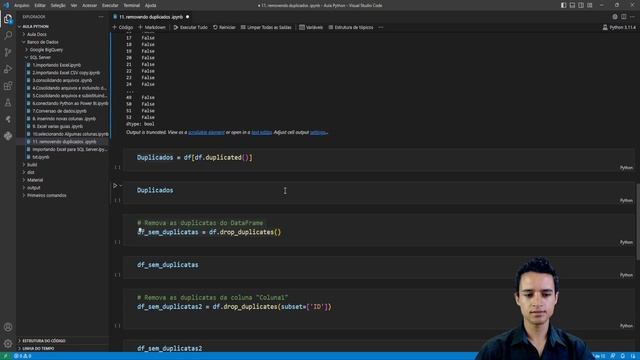Open the Variáveis panel button
The height and width of the screenshot is (360, 640).
(311, 27)
